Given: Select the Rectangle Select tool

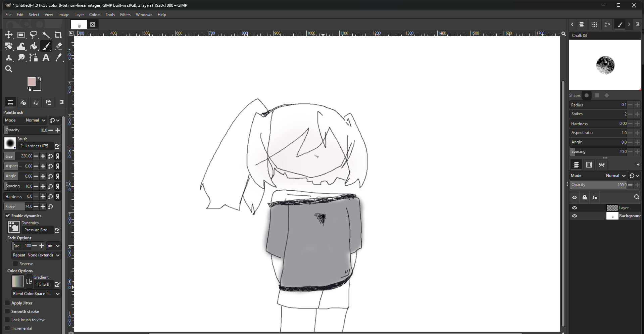Looking at the screenshot, I should tap(21, 35).
